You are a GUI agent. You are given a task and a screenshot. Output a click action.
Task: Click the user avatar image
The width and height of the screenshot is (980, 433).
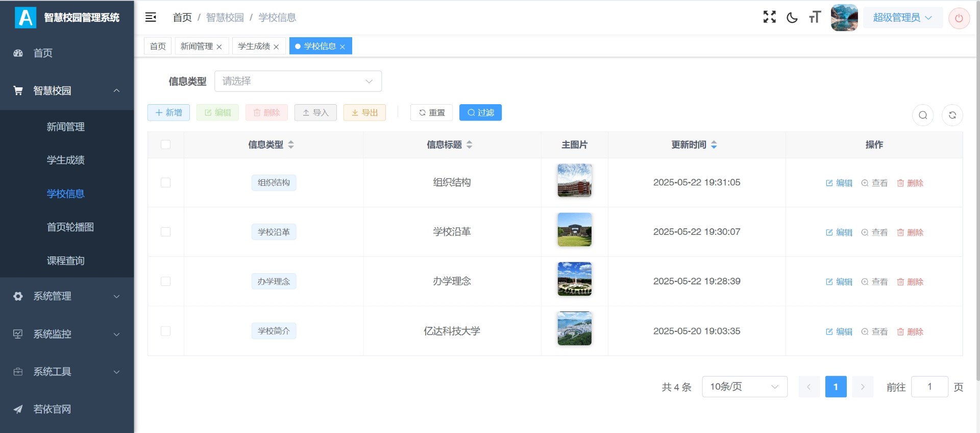[x=844, y=18]
